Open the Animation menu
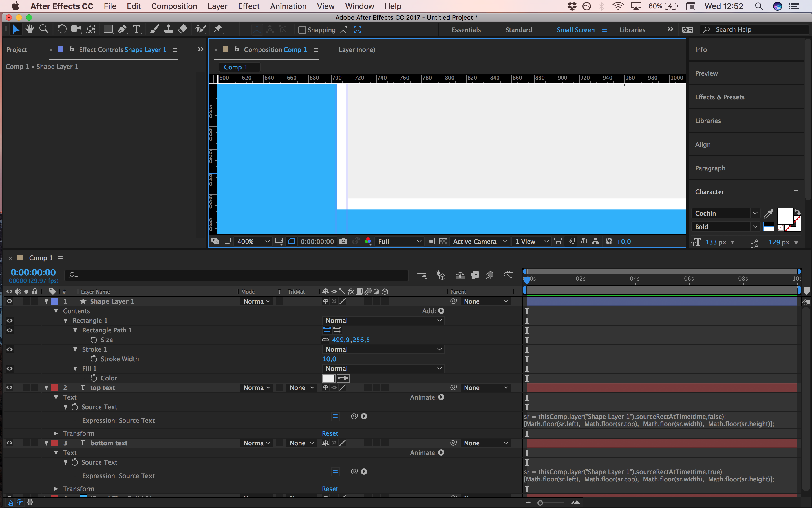The height and width of the screenshot is (508, 812). (x=288, y=6)
